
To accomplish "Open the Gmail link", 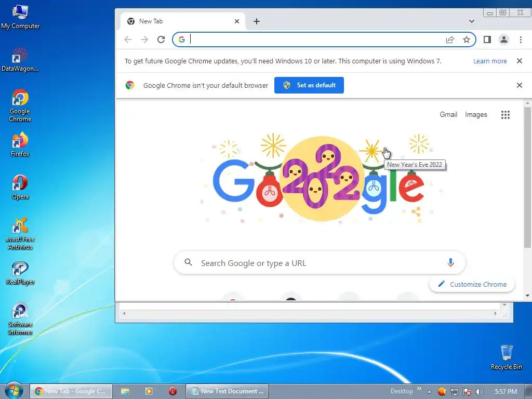I will (x=448, y=115).
